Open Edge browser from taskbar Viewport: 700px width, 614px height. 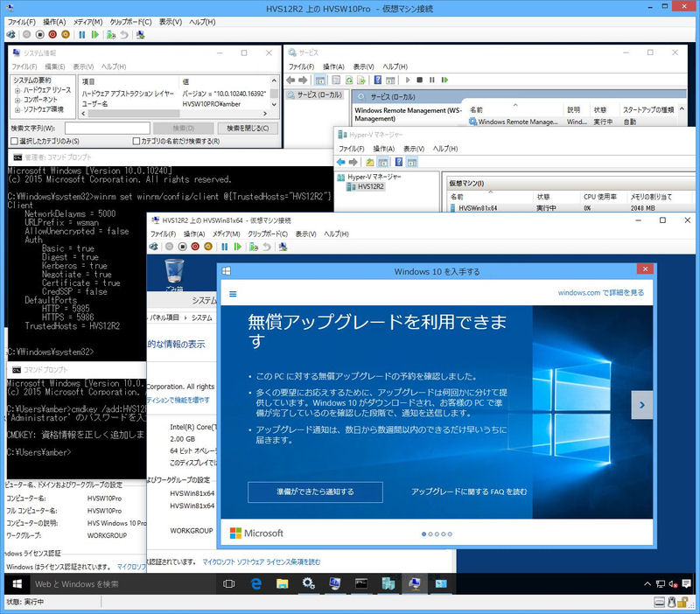255,584
